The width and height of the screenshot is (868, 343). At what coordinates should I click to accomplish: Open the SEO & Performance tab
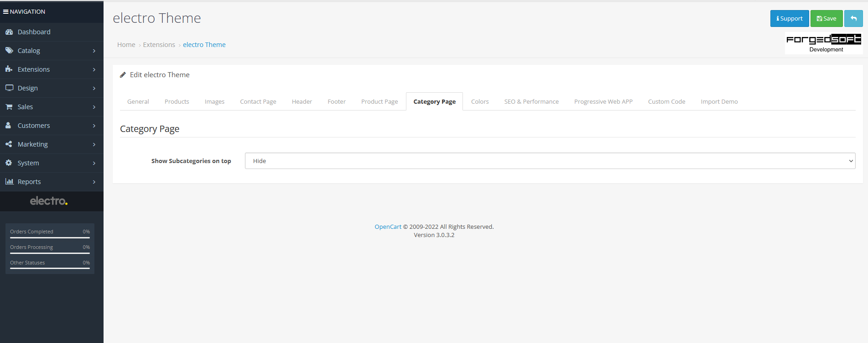531,101
